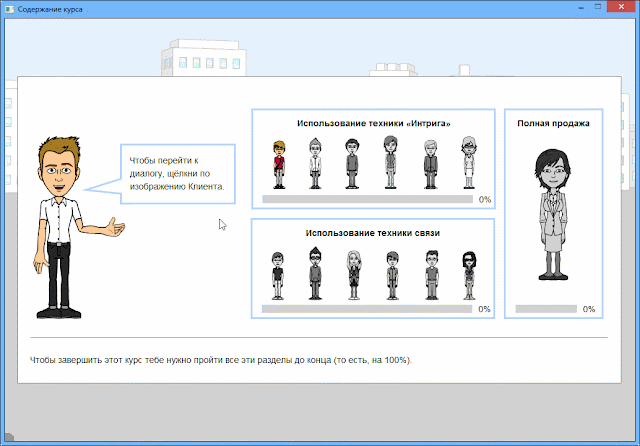Select the dark-haired woman wearing sunglasses
This screenshot has width=640, height=446.
click(x=469, y=275)
